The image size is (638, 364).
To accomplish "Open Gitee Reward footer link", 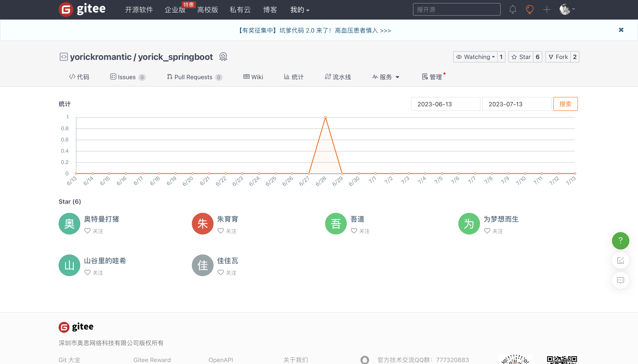I will pos(152,360).
